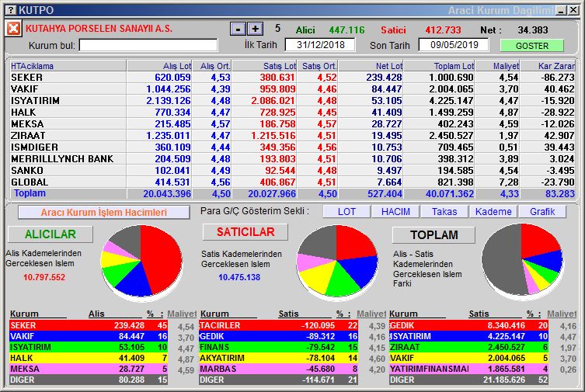Select the HALK row in the table

[x=292, y=112]
